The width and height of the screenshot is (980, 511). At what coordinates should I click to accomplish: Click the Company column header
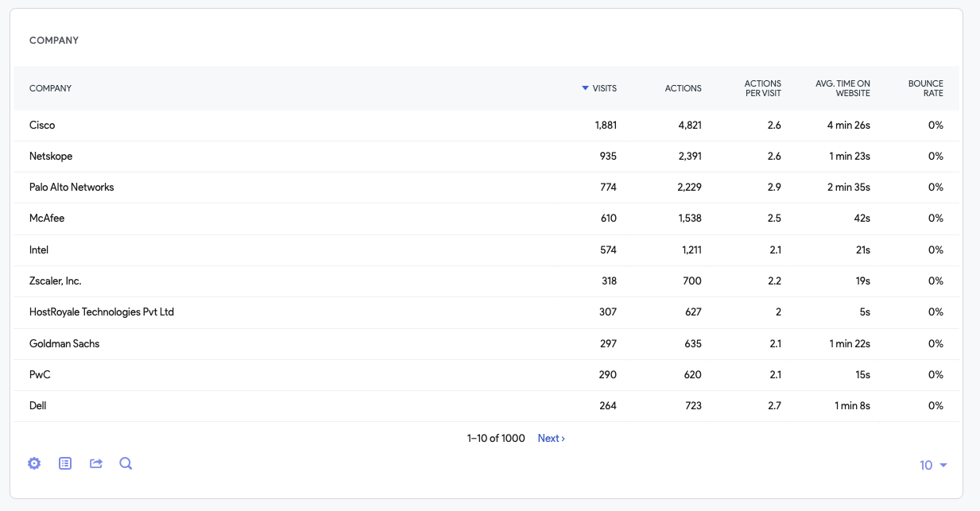pos(50,88)
